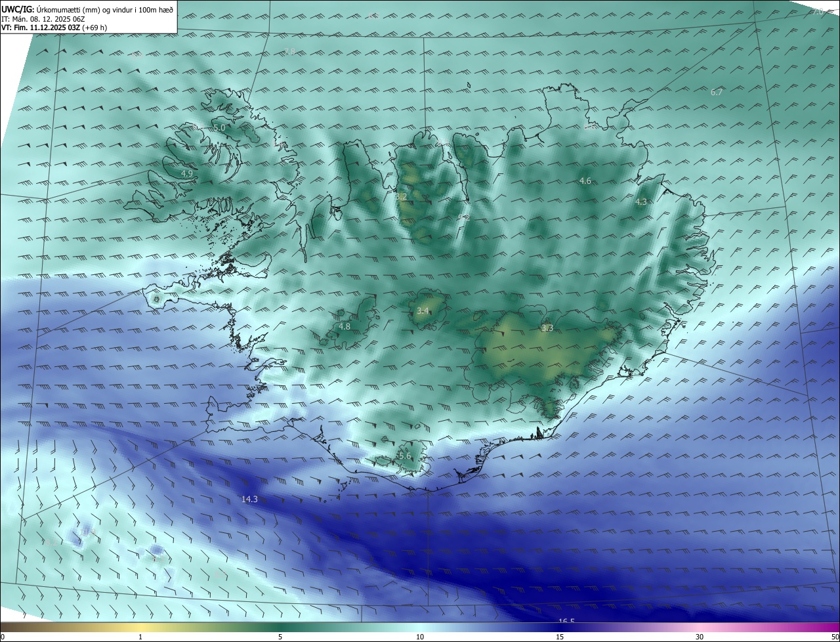Click the 4.3 value label in the east
Viewport: 840px width, 642px height.
[x=641, y=202]
